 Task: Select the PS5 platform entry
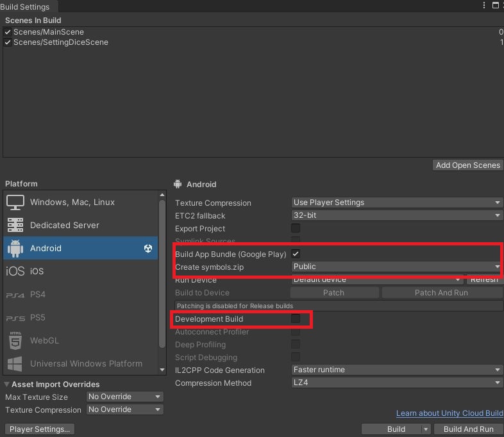(80, 318)
